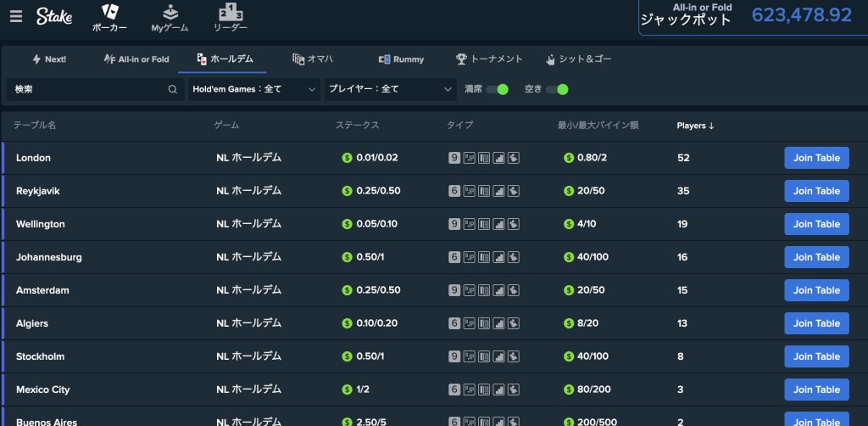Open the Rummy tab
The width and height of the screenshot is (868, 426).
point(401,59)
